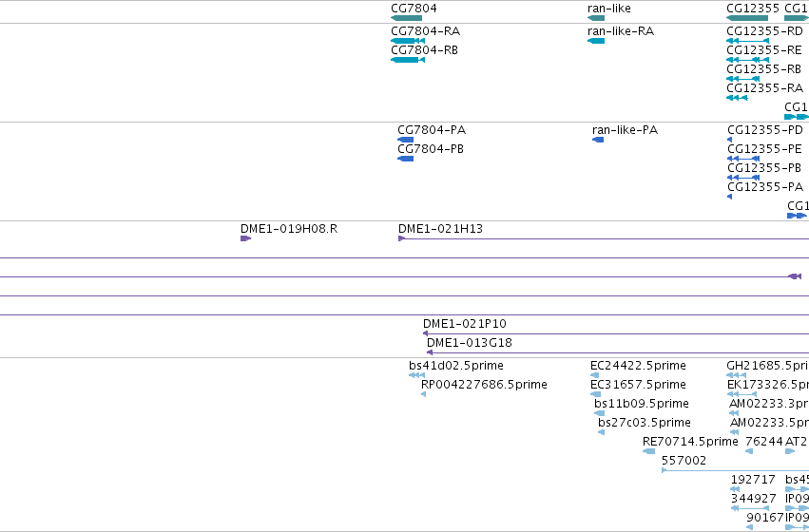This screenshot has height=532, width=809.
Task: Select the DME1-021P10 clone feature
Action: pyautogui.click(x=615, y=333)
